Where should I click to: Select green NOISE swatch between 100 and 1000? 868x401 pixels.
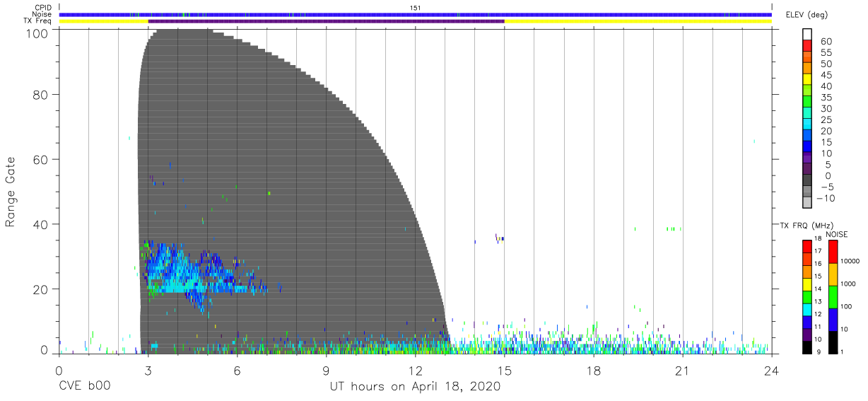[x=833, y=296]
